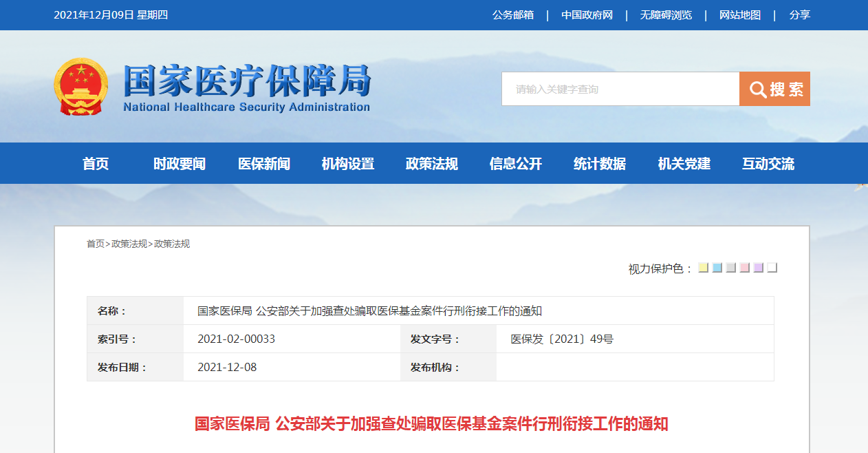This screenshot has width=868, height=453.
Task: Click the 搜索 search button
Action: pos(774,89)
